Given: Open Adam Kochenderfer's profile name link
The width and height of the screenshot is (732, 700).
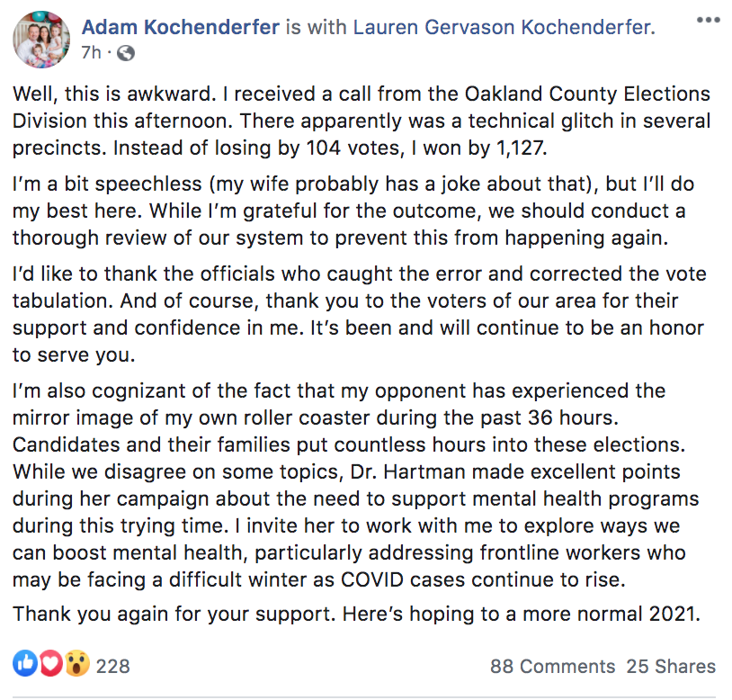Looking at the screenshot, I should pos(180,27).
